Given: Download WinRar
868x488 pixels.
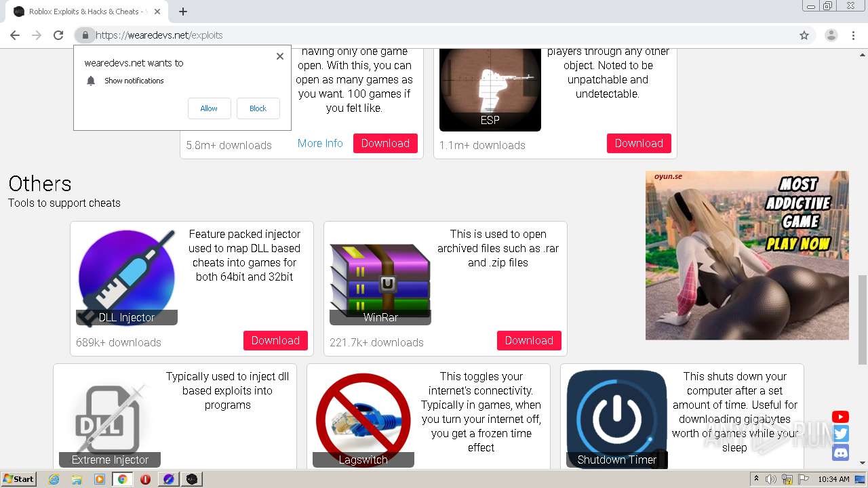Looking at the screenshot, I should (x=529, y=340).
